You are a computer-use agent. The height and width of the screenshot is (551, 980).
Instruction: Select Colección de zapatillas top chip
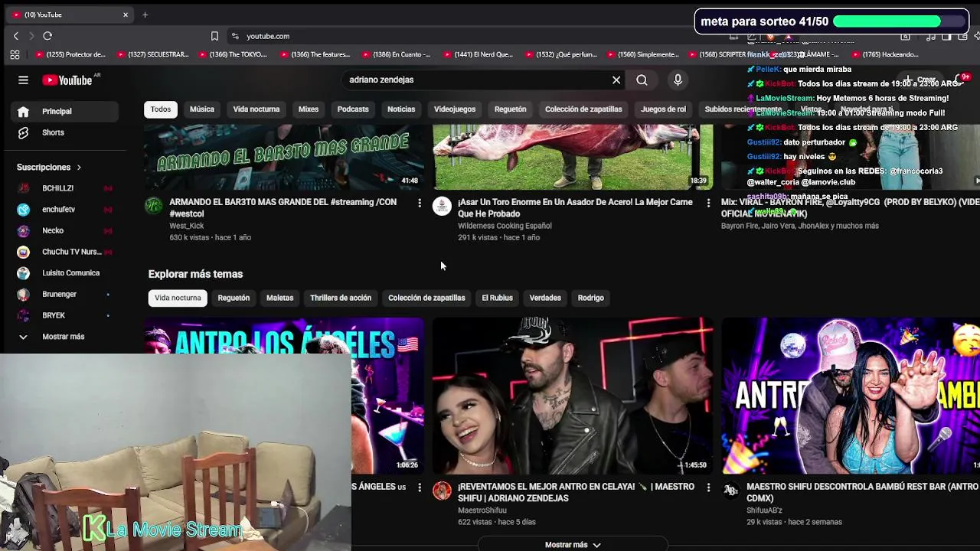583,109
